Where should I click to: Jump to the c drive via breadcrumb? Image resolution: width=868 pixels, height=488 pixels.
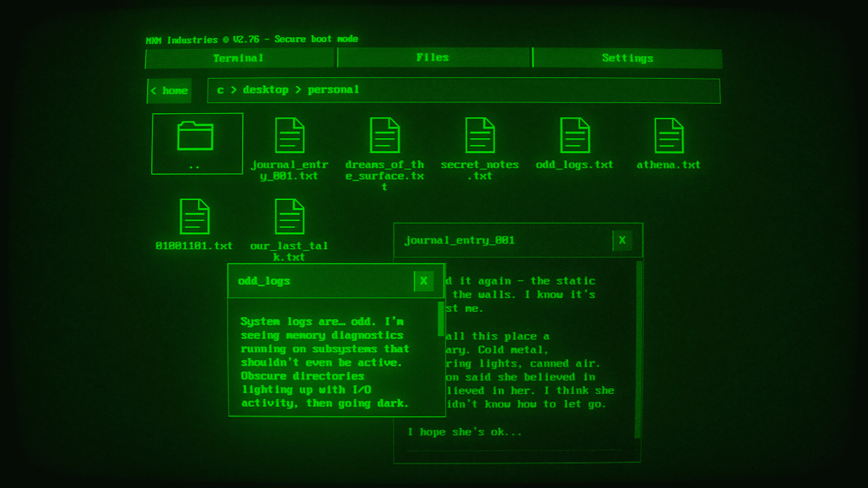click(220, 90)
